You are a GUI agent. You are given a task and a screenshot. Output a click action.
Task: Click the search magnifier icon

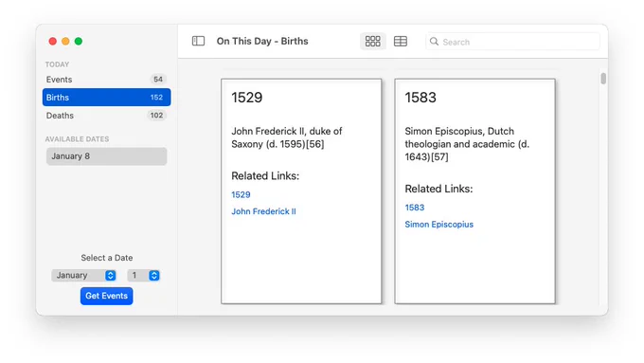(434, 42)
